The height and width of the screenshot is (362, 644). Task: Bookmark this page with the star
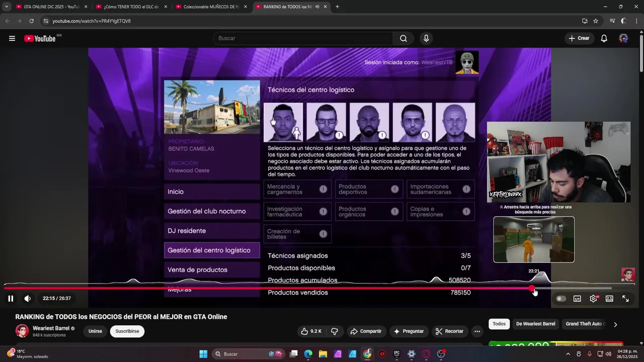(596, 21)
